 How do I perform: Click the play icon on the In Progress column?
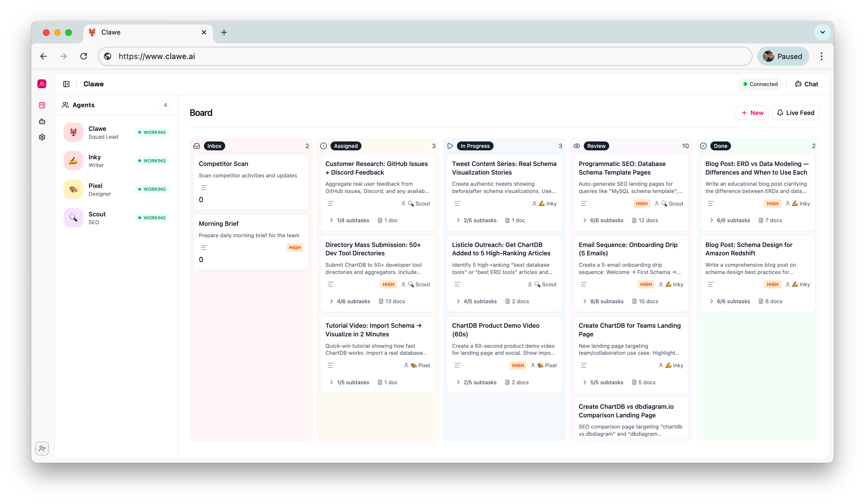[450, 146]
